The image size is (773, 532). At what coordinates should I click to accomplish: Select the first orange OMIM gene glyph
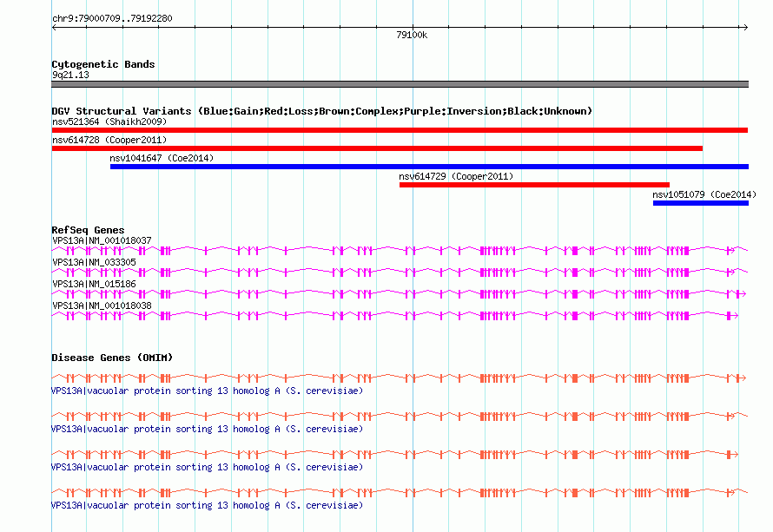[399, 378]
